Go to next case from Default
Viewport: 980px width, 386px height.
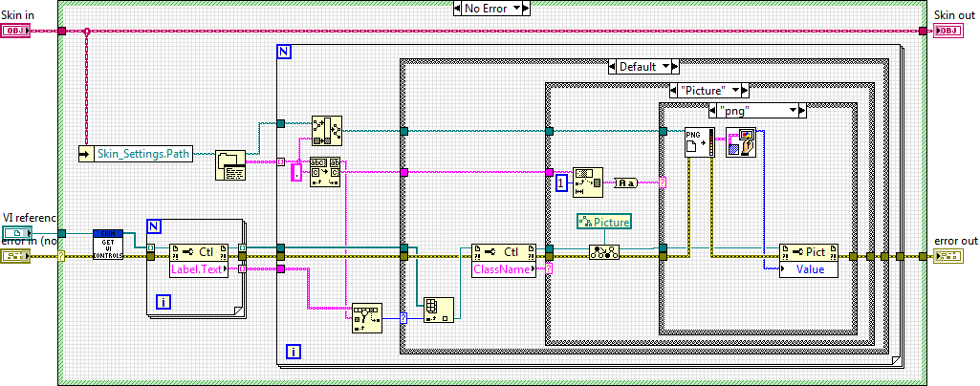tap(676, 66)
